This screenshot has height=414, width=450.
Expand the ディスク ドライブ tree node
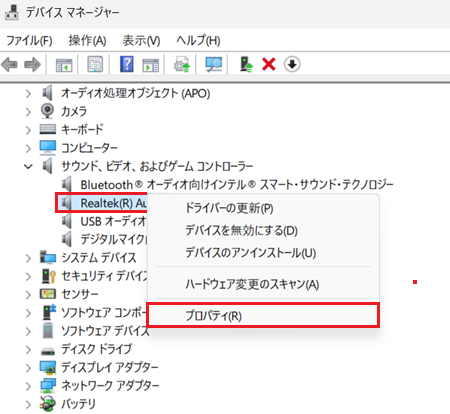pyautogui.click(x=28, y=350)
